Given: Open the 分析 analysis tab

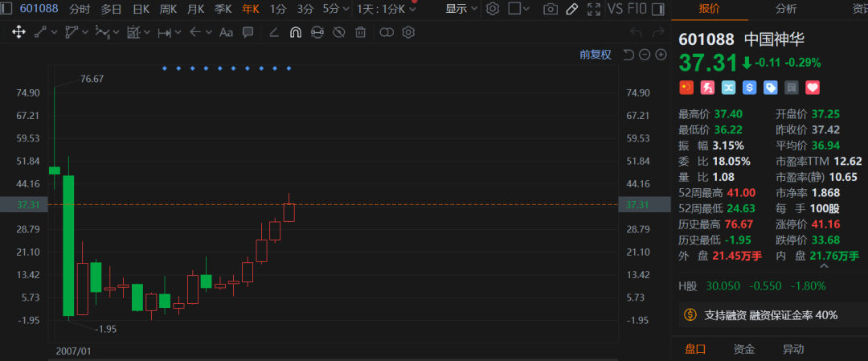Looking at the screenshot, I should [786, 9].
